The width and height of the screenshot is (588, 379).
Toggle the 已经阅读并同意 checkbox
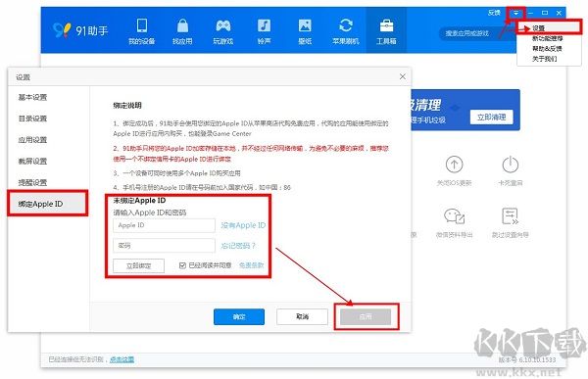(x=182, y=265)
